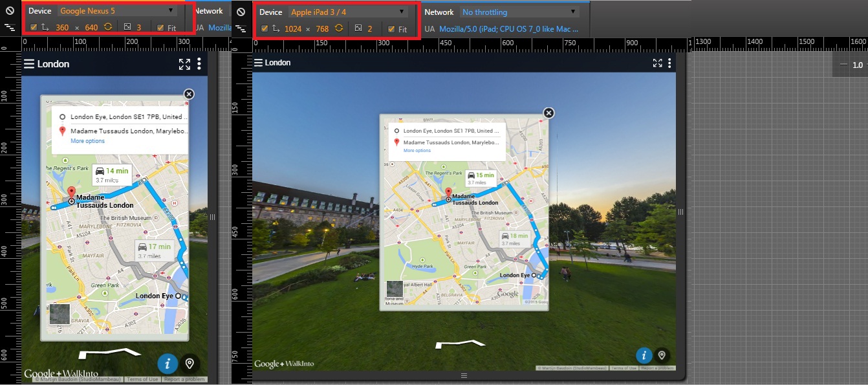
Task: Select the 17 min alternate route label
Action: coord(155,250)
